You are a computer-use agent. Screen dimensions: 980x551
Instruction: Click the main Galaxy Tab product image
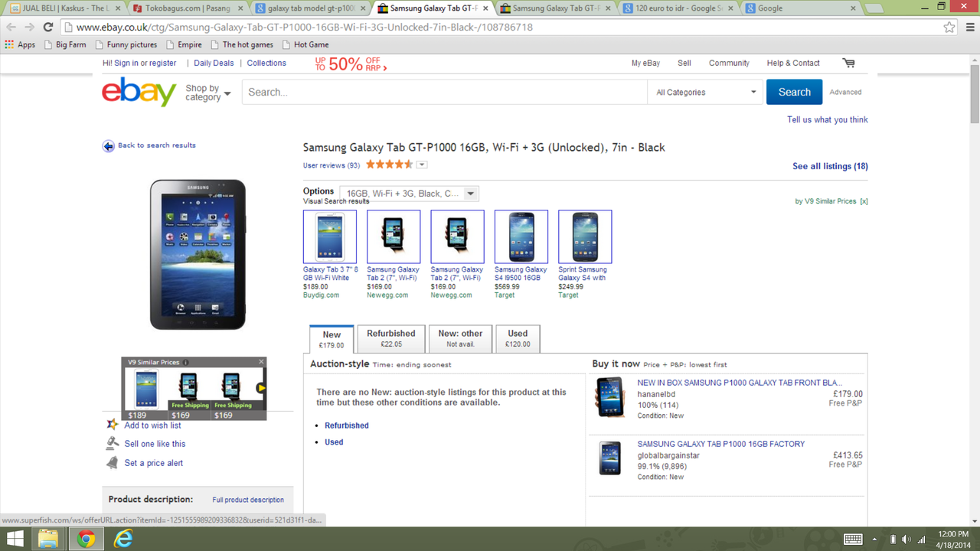[198, 255]
